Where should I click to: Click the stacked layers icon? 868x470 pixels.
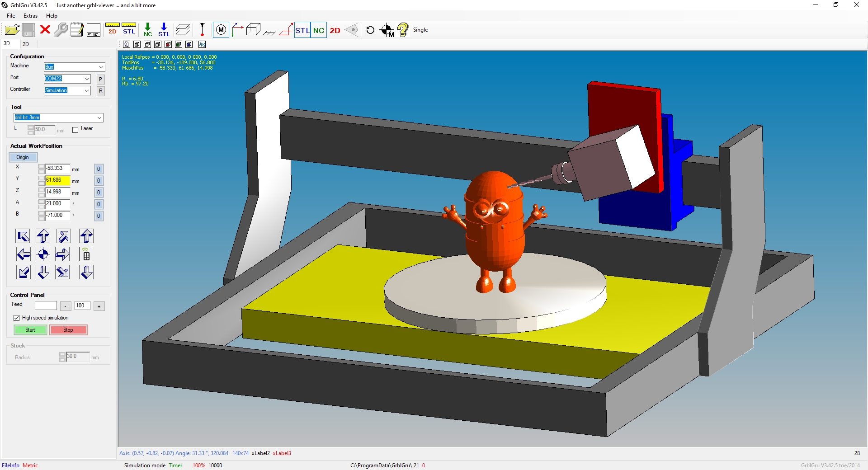183,30
